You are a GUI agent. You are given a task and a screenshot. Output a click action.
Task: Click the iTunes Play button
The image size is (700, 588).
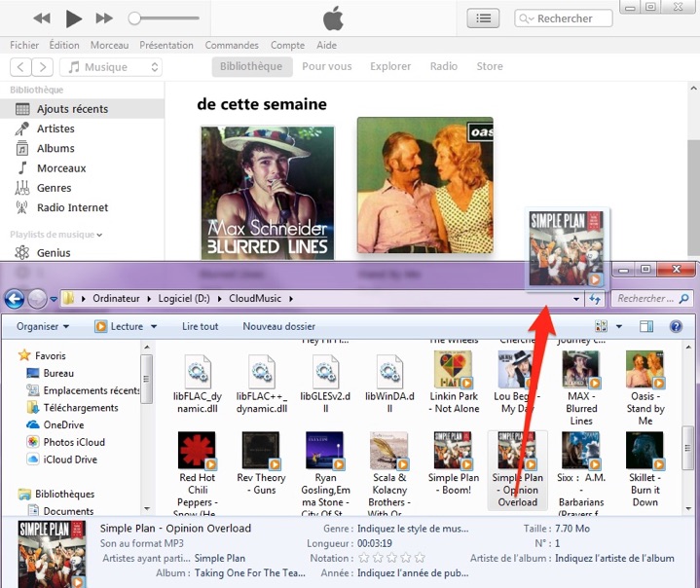74,18
